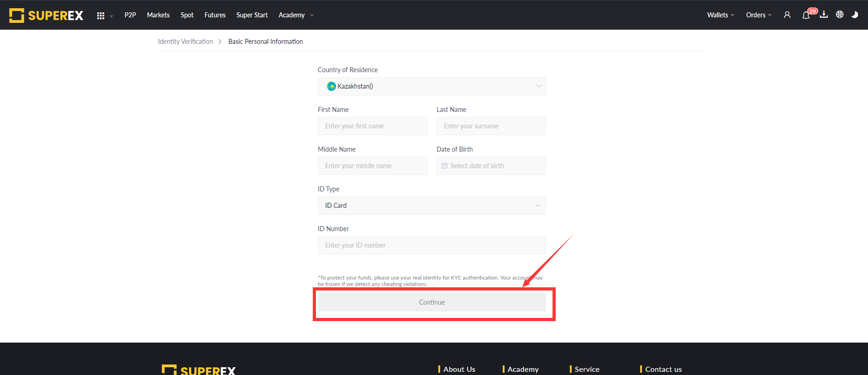Image resolution: width=868 pixels, height=375 pixels.
Task: Click the About Us footer heading
Action: [459, 369]
